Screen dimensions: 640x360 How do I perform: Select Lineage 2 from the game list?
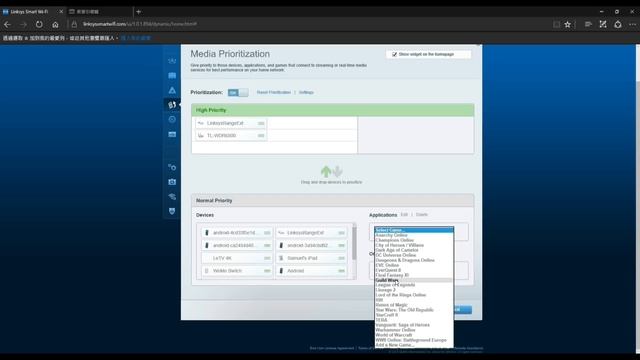413,290
